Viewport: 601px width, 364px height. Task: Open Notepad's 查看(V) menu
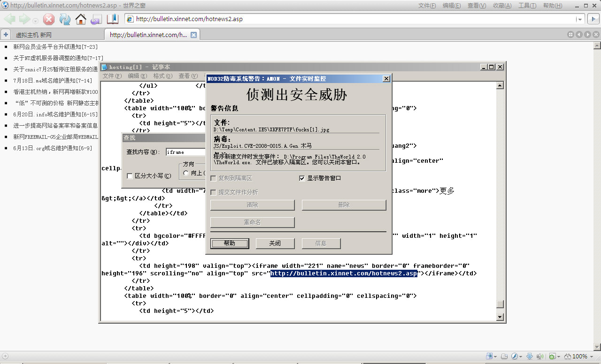(x=187, y=76)
